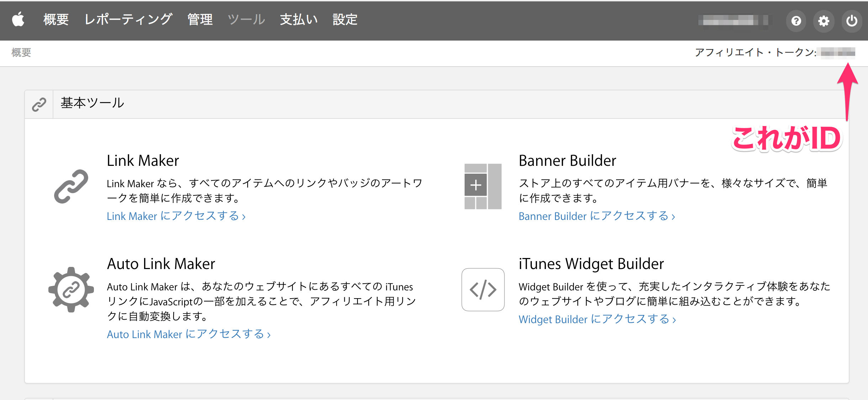Follow the Widget Builder にアクセスする link
The height and width of the screenshot is (400, 868).
[597, 319]
